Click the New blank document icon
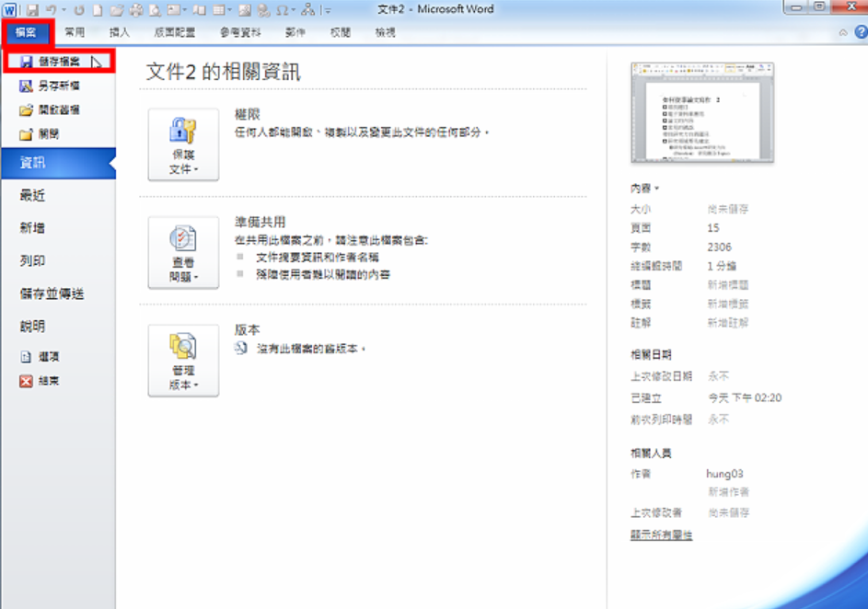 point(98,10)
